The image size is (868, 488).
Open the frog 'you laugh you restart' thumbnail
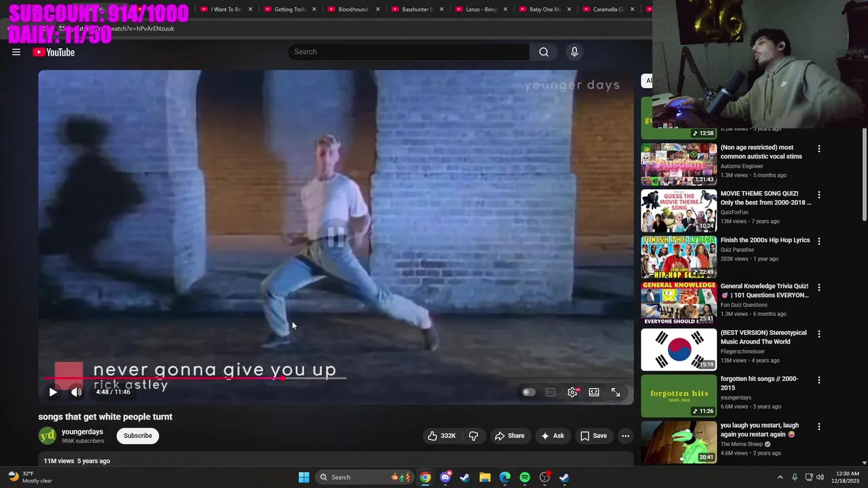click(679, 442)
